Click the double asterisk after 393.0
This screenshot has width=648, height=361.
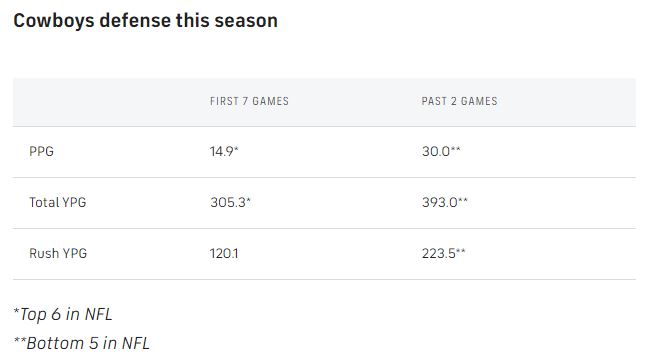coord(463,199)
